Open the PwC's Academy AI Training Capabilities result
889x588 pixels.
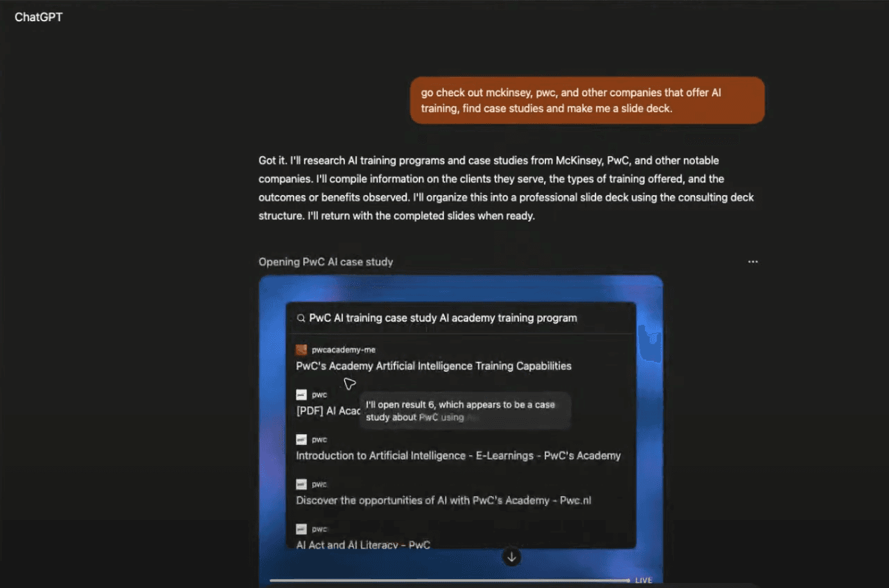click(x=434, y=366)
